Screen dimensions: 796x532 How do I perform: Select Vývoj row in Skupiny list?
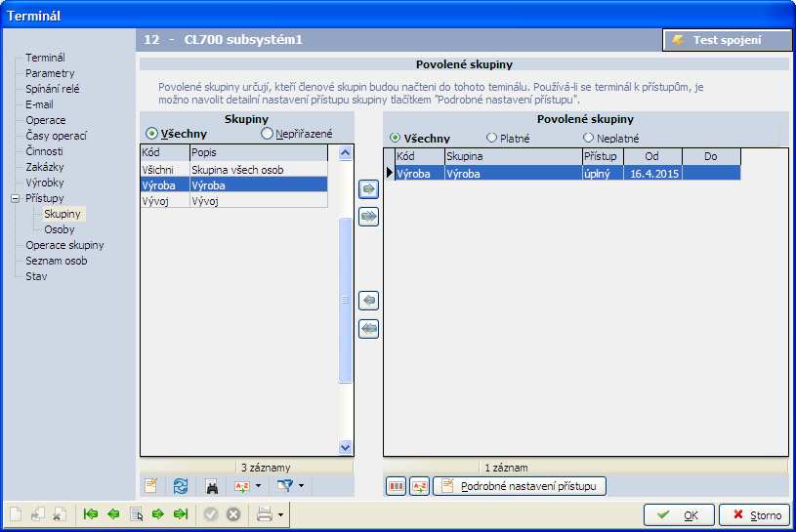point(234,201)
